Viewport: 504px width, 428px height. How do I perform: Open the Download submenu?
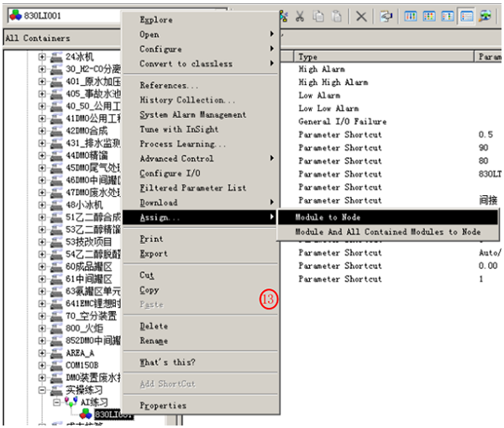click(x=158, y=203)
